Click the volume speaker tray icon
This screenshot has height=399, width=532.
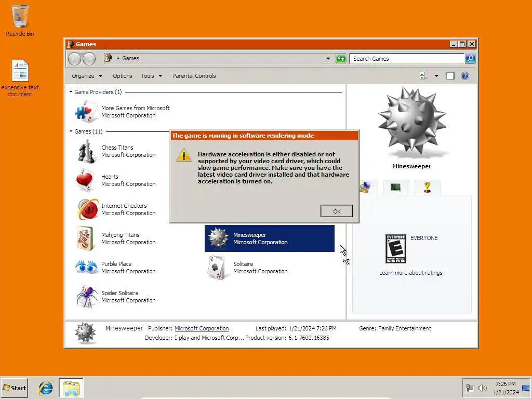point(482,388)
